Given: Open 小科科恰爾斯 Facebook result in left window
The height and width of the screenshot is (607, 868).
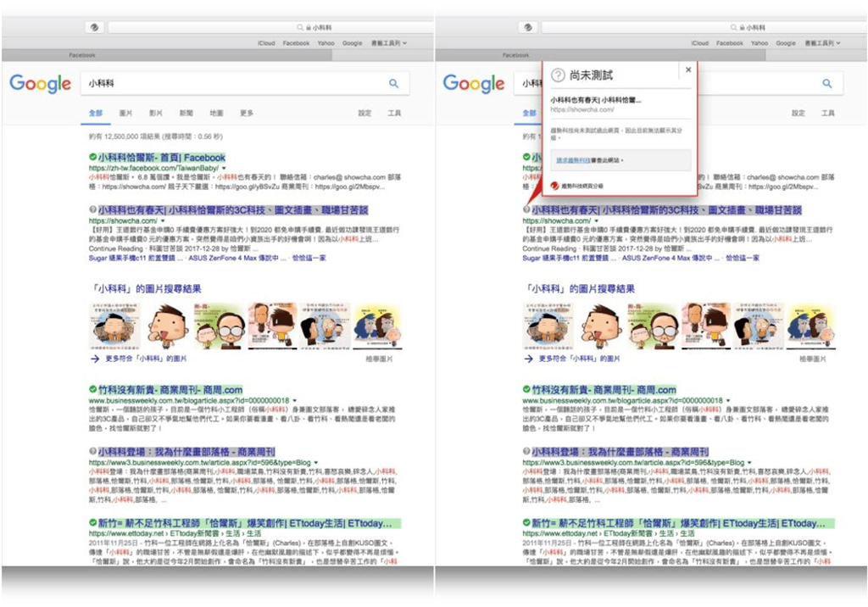Looking at the screenshot, I should 162,158.
